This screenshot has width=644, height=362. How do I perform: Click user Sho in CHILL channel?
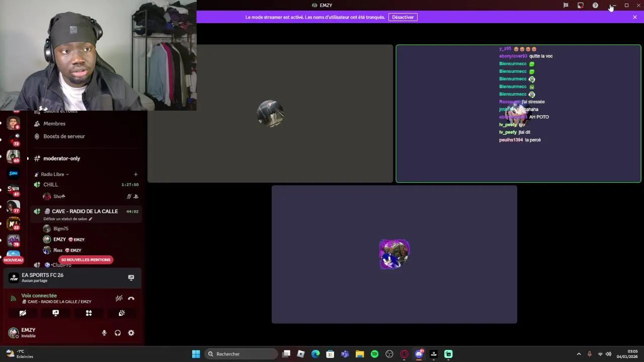59,197
